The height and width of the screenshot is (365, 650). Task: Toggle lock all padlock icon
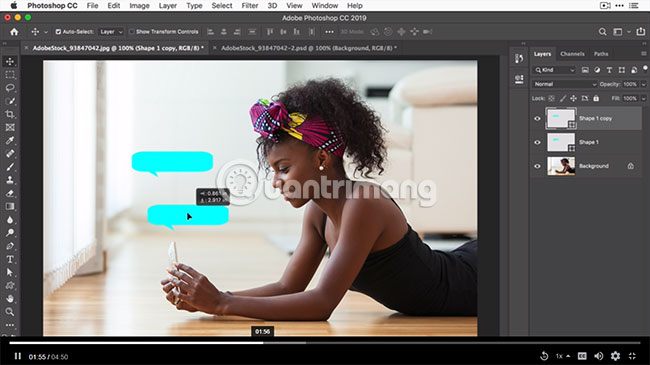pyautogui.click(x=596, y=98)
